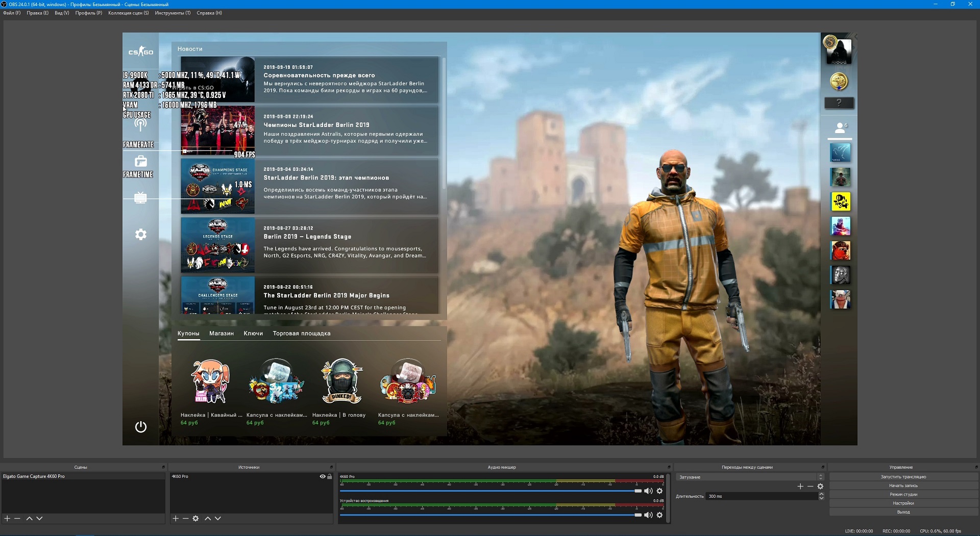This screenshot has height=536, width=980.
Task: Open audio settings gear for Устройство воспроизведения
Action: tap(659, 515)
